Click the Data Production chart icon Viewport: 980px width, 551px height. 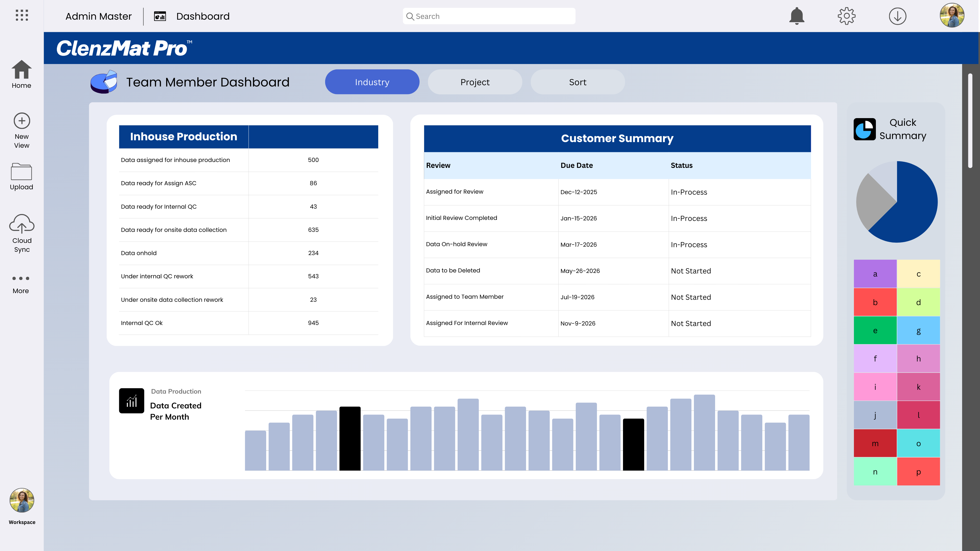coord(132,400)
